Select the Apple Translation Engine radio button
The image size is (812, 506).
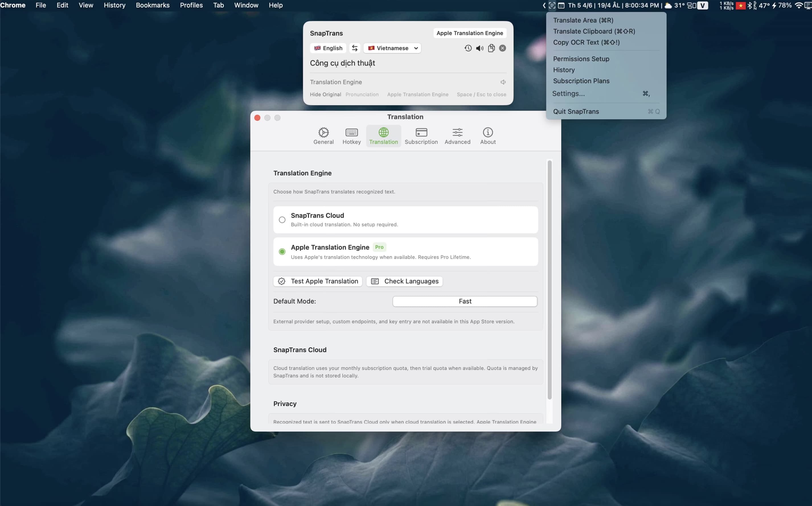pyautogui.click(x=282, y=252)
